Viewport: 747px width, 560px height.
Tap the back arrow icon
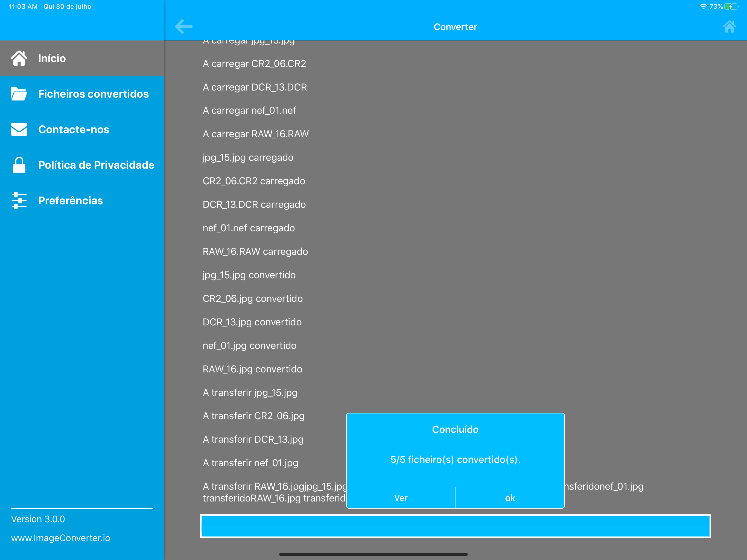[184, 27]
